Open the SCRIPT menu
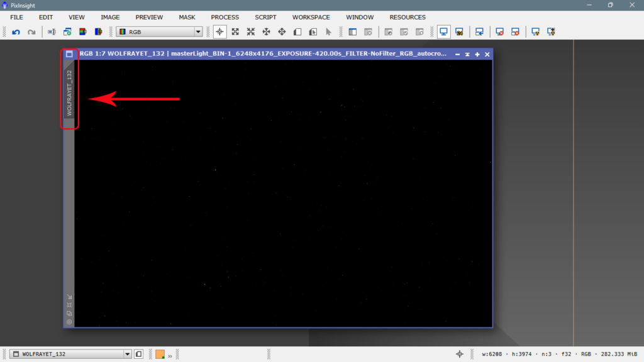Viewport: 644px width, 362px height. (x=266, y=17)
